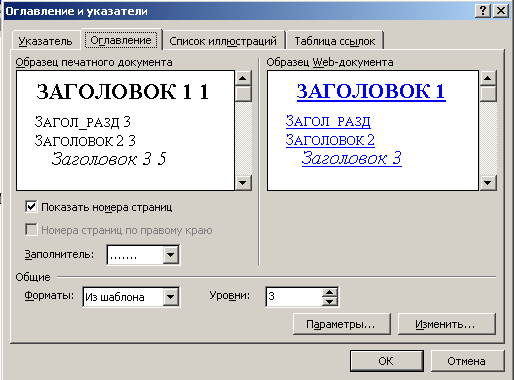Screen dimensions: 514x380
Task: Click the Параметры... button
Action: coord(341,324)
